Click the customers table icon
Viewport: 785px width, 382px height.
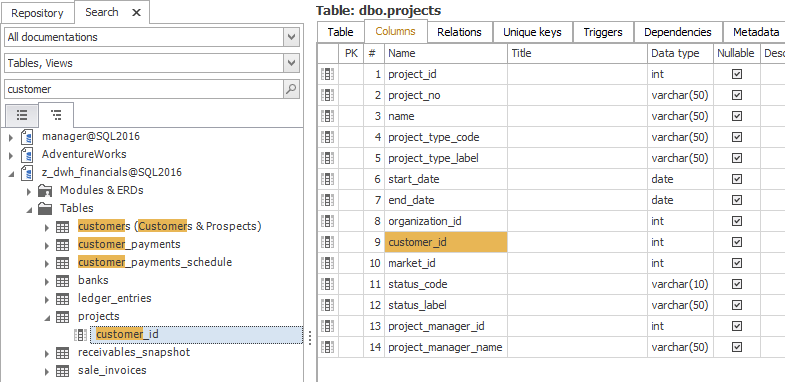[x=63, y=227]
